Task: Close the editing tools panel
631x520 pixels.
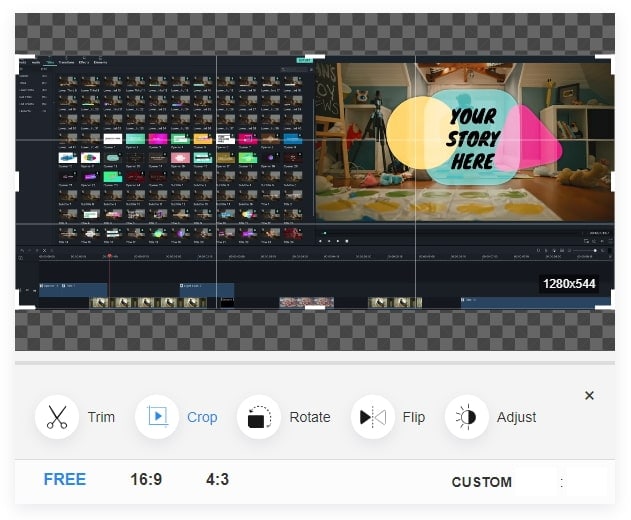Action: [589, 396]
